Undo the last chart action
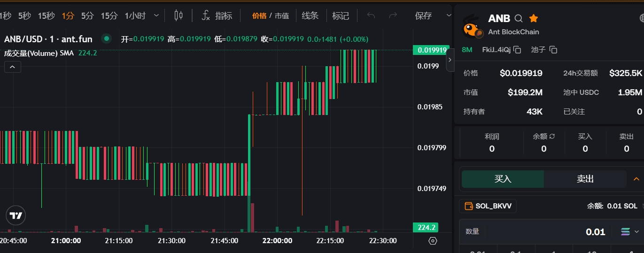The width and height of the screenshot is (644, 253). [371, 15]
